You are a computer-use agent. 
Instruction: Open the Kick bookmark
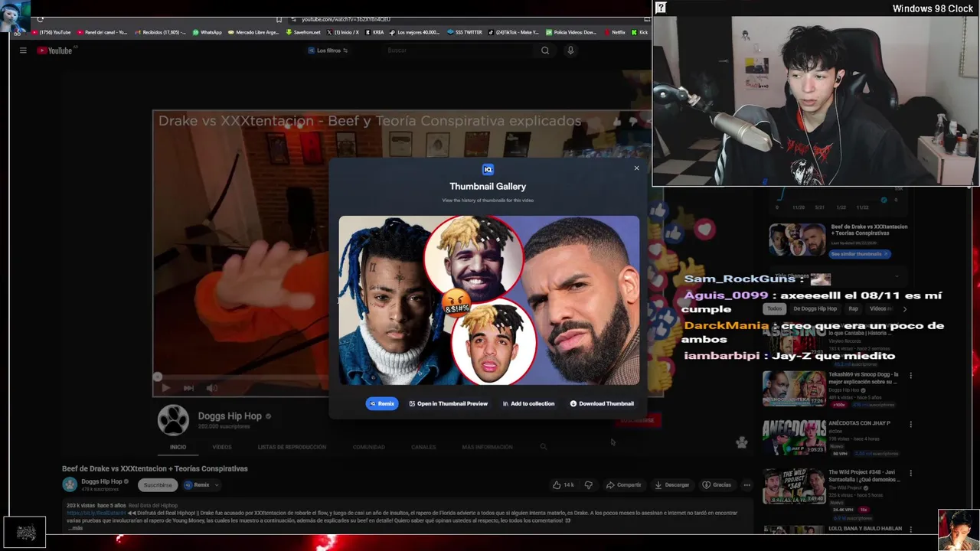coord(640,32)
